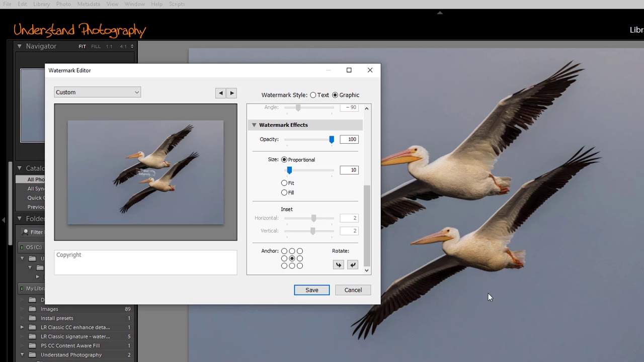This screenshot has width=644, height=362.
Task: Click the options panel vertical scrollbar thumb
Action: pyautogui.click(x=367, y=225)
